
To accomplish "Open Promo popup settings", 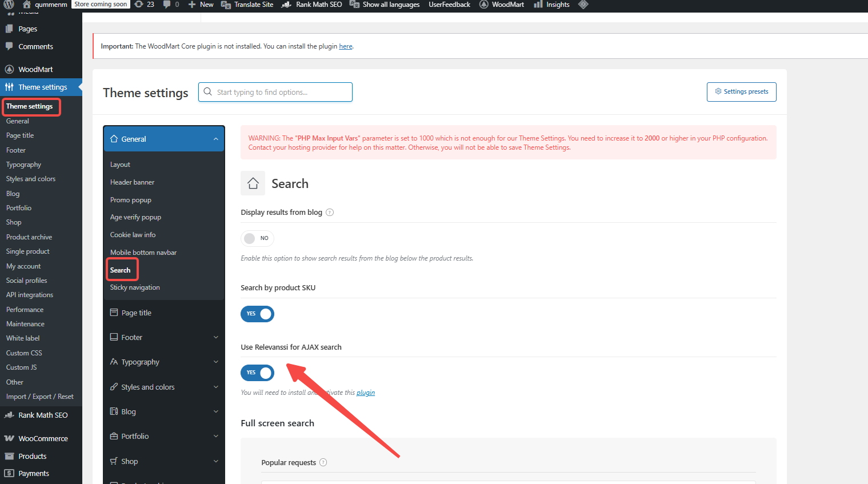I will [131, 200].
